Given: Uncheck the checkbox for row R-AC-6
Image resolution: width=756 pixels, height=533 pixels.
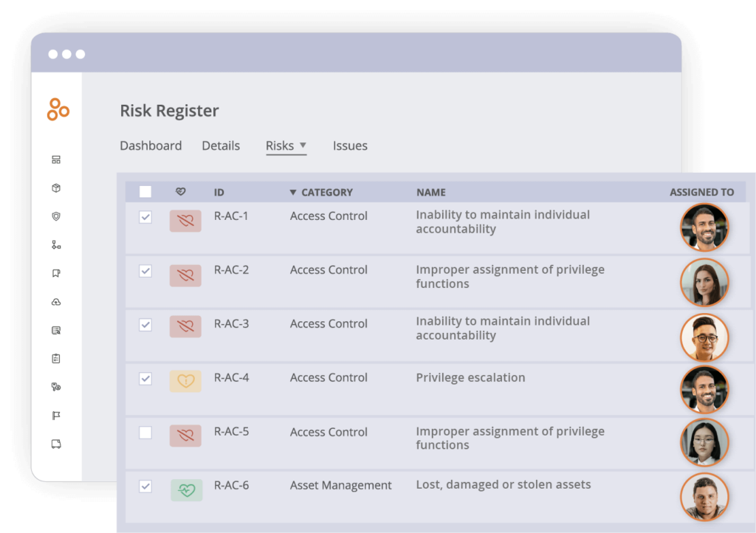Looking at the screenshot, I should click(x=145, y=486).
